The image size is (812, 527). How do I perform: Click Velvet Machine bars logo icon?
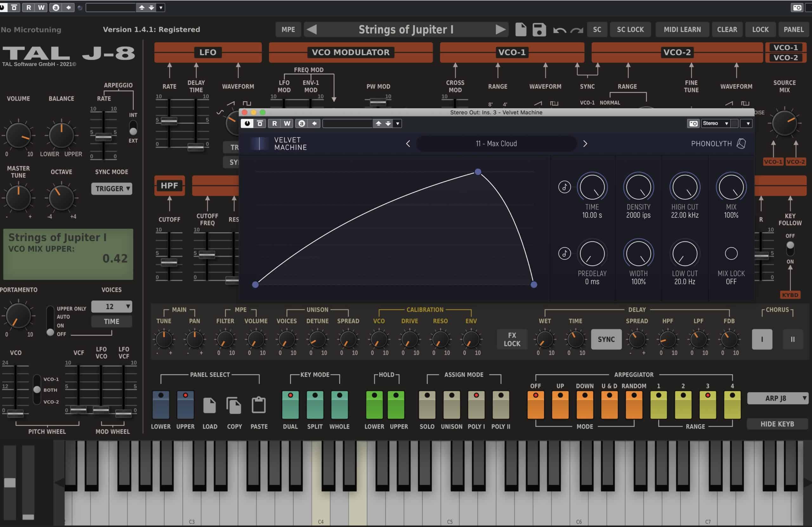pos(259,144)
